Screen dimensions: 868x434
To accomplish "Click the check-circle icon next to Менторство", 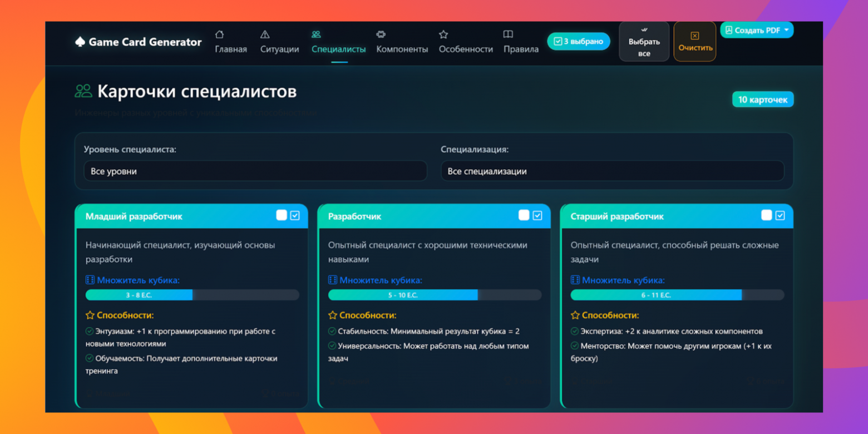I will tap(574, 346).
